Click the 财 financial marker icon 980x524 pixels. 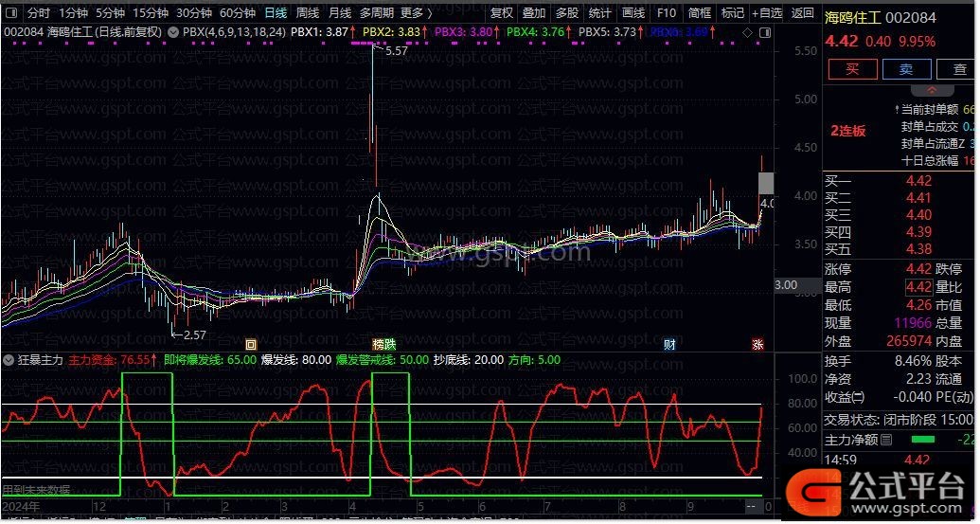tap(670, 344)
